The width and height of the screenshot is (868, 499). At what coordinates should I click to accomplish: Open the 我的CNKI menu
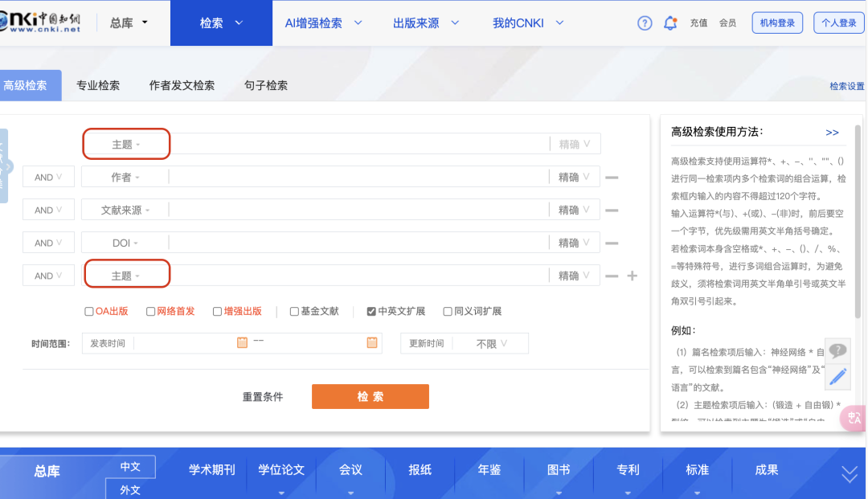[x=528, y=22]
